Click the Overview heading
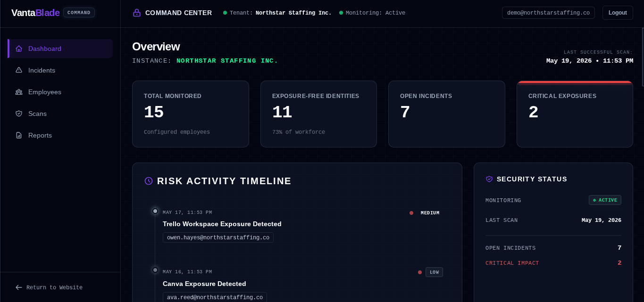 point(156,47)
